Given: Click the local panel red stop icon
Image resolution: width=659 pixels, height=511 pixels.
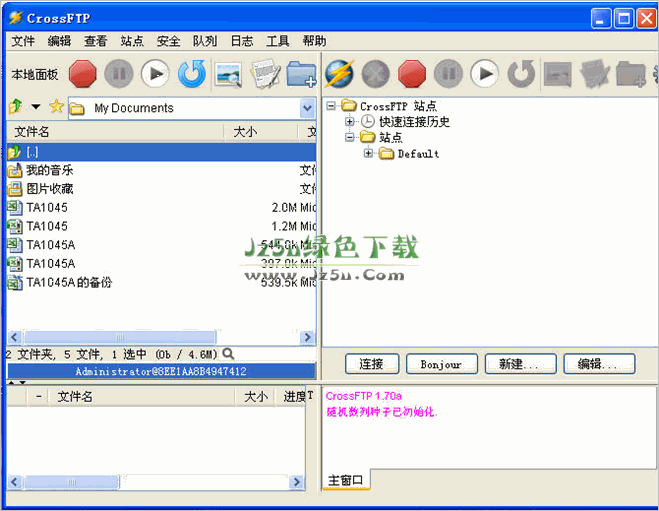Looking at the screenshot, I should pyautogui.click(x=82, y=74).
